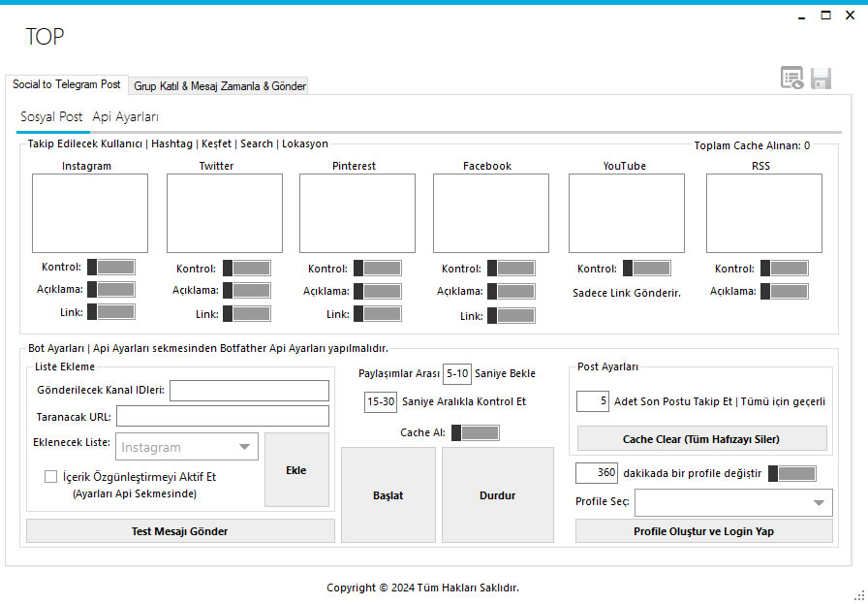Toggle Facebook Açıklama switch
Screen dimensions: 868x604
click(511, 291)
